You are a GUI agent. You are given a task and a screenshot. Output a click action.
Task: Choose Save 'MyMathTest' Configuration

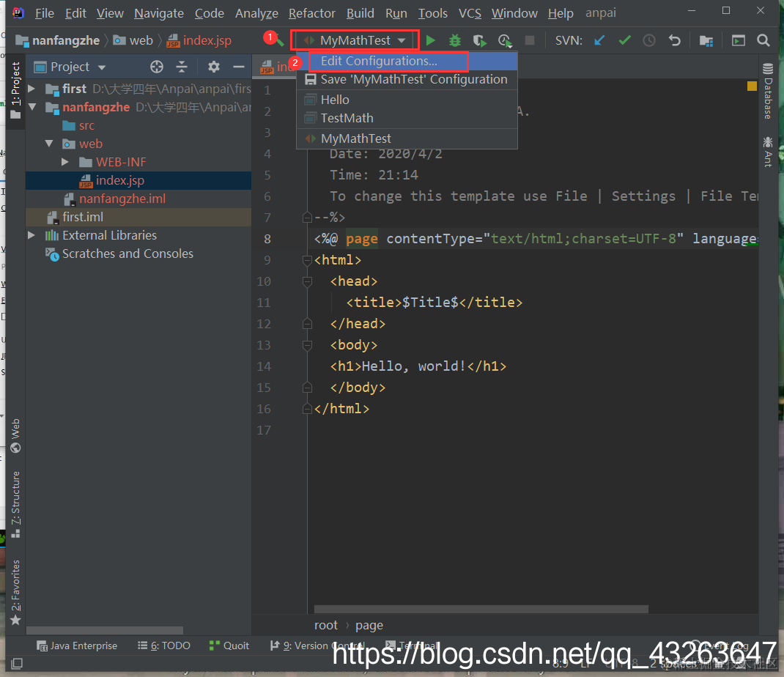407,80
